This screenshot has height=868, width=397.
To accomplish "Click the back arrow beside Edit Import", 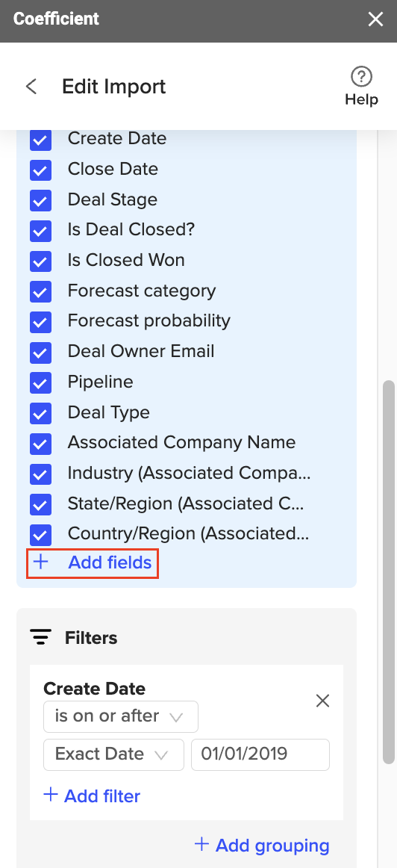I will pos(31,87).
